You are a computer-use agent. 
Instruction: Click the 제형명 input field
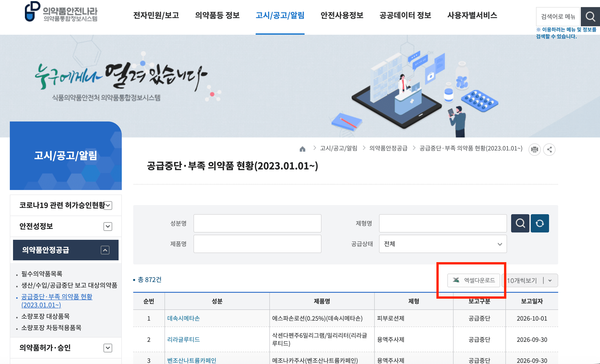[443, 223]
